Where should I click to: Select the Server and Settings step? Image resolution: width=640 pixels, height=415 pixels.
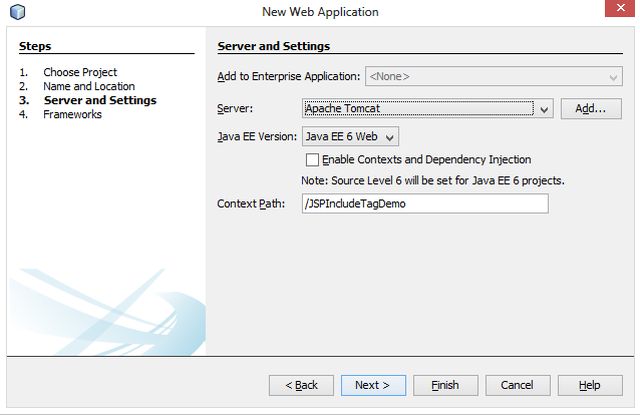tap(99, 100)
